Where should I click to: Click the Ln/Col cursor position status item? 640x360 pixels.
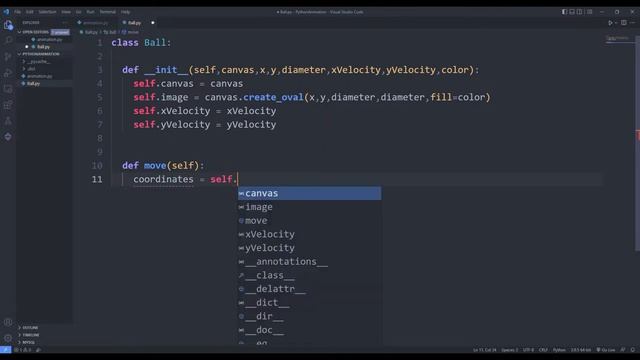484,350
